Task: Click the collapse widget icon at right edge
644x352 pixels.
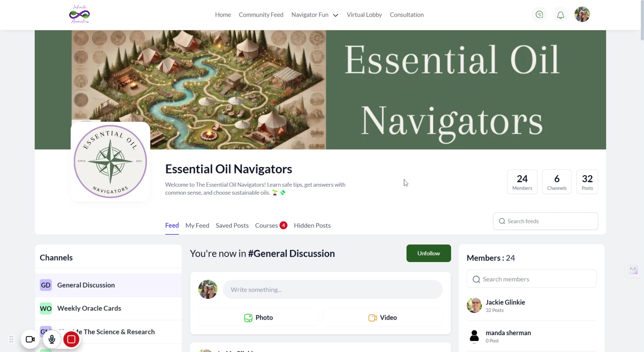Action: (x=633, y=269)
